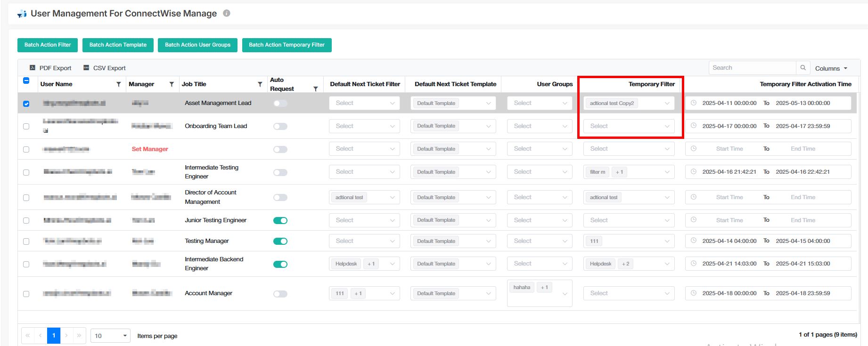Screen dimensions: 868x346
Task: Click the search magnifier icon
Action: [803, 68]
